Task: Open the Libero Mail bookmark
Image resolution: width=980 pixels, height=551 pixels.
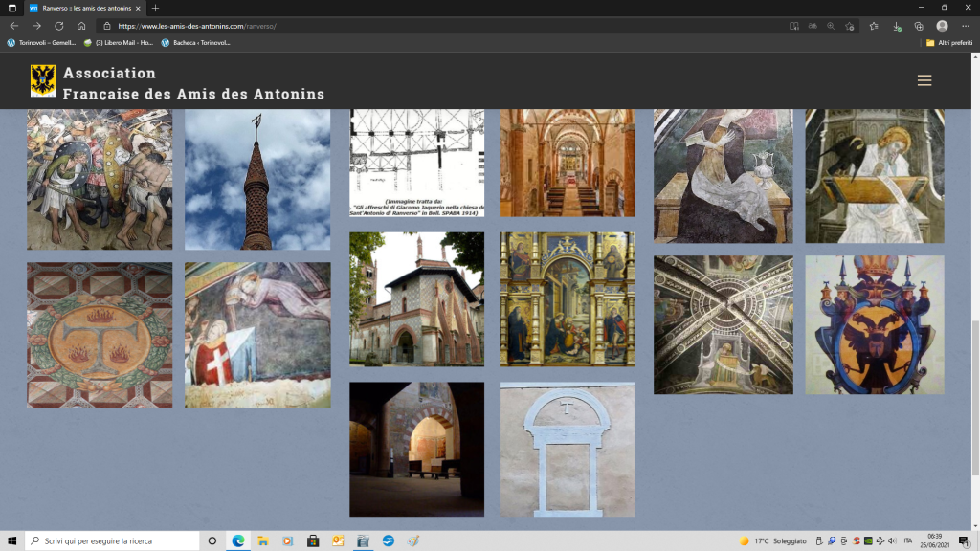Action: click(x=118, y=43)
